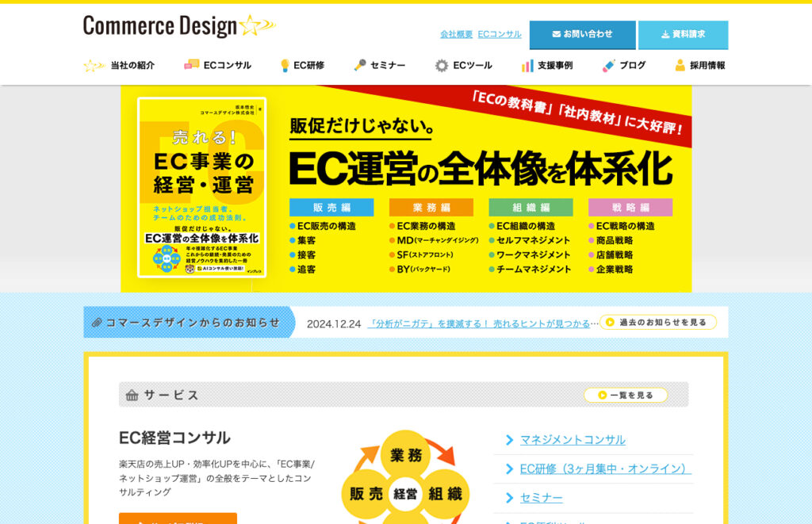This screenshot has height=524, width=812.
Task: Click pencil icon beside ブログ
Action: tap(608, 66)
